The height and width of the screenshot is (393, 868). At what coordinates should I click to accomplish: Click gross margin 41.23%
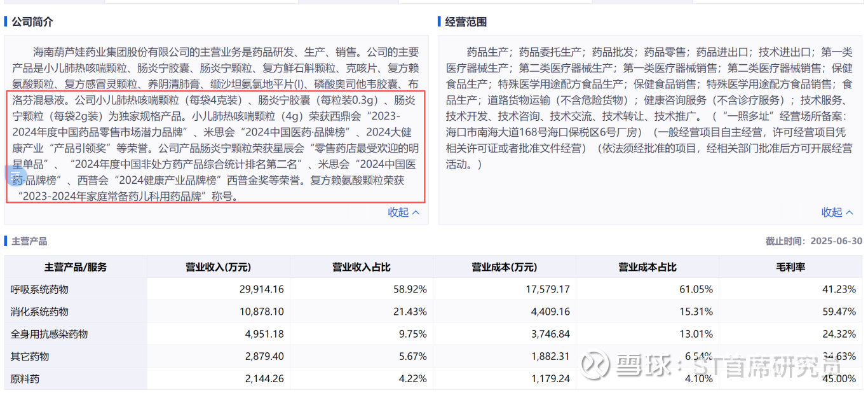839,289
